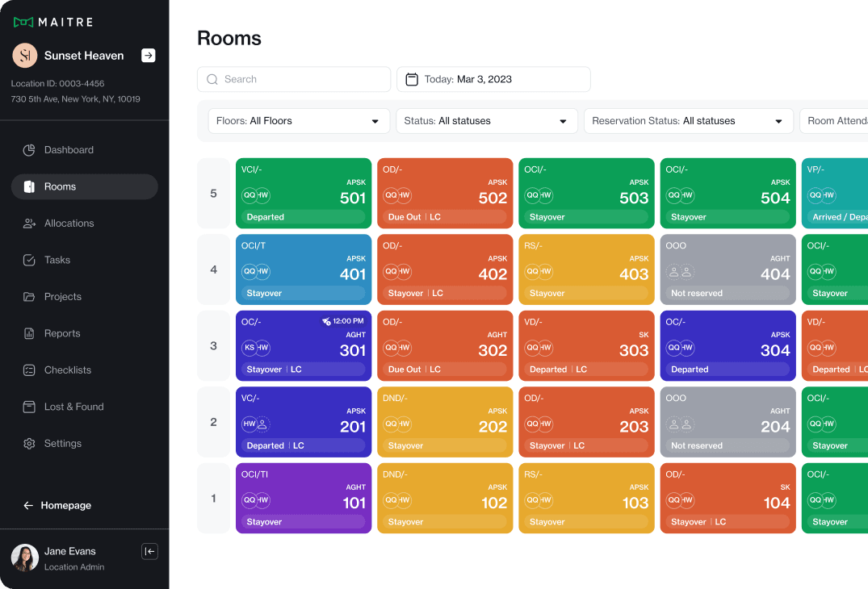Click Jane Evans profile avatar

pyautogui.click(x=25, y=558)
